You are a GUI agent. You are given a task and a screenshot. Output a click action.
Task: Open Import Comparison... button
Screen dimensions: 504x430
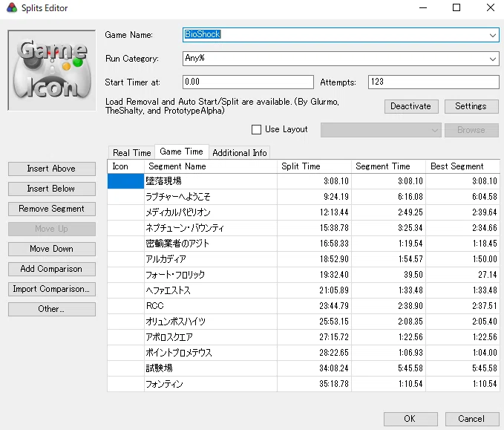click(x=52, y=289)
